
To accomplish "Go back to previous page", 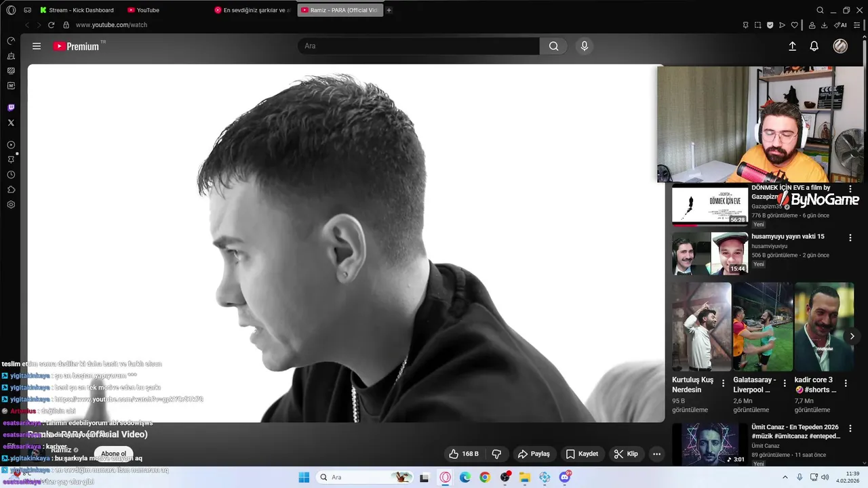I will [x=27, y=25].
